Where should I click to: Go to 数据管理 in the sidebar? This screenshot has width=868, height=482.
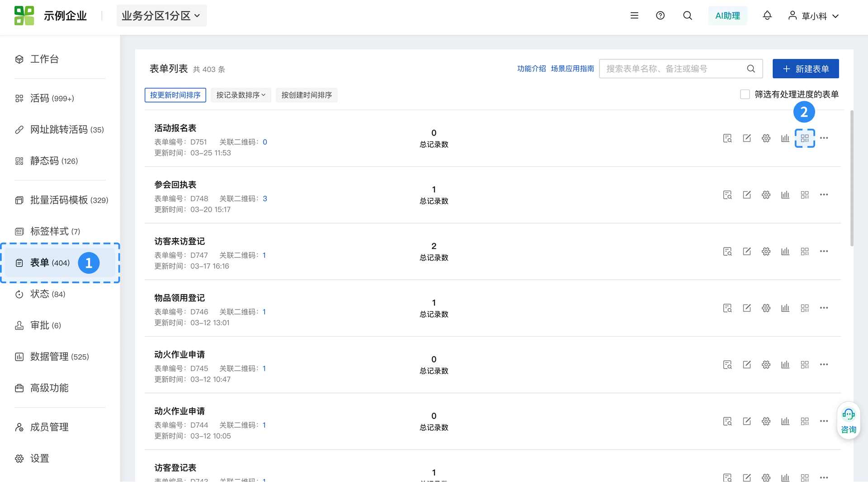point(50,357)
